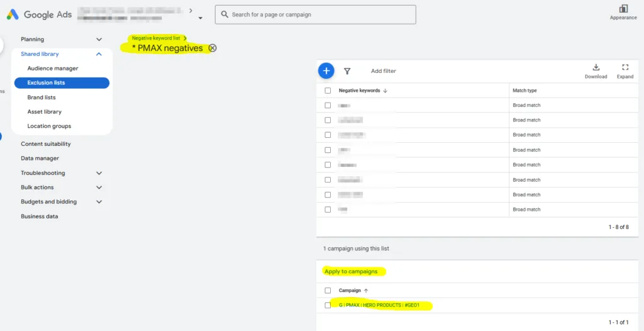
Task: Sort by Negative keywords arrow
Action: (x=386, y=91)
